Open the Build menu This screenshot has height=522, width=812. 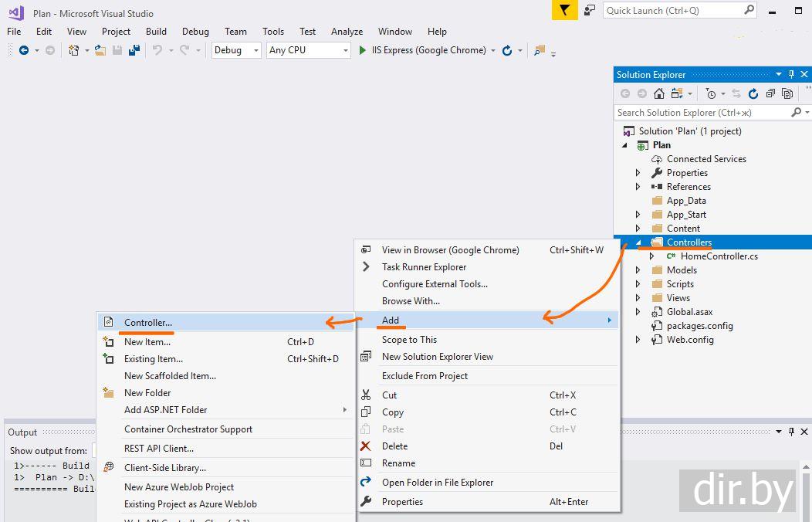[x=156, y=32]
